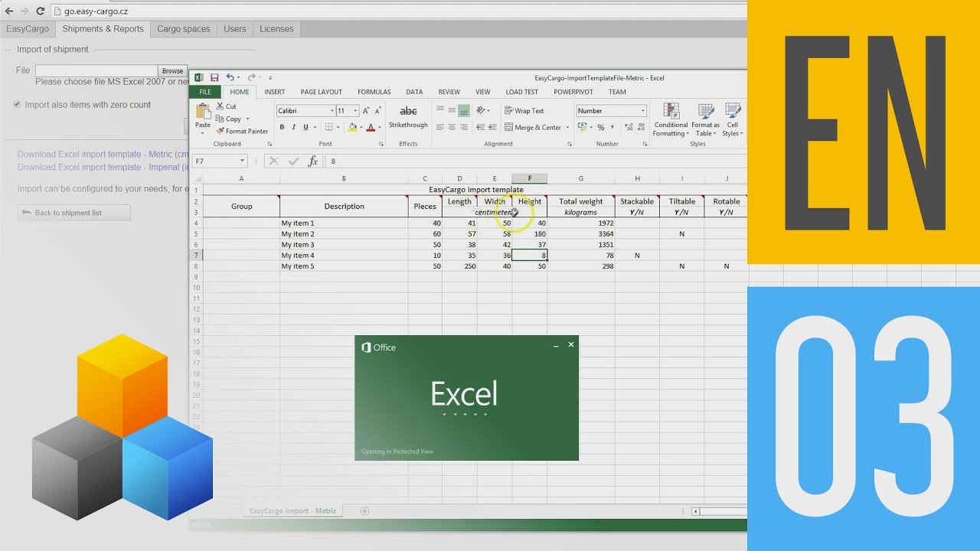Open the DATA ribbon tab
The height and width of the screenshot is (551, 980).
click(414, 92)
